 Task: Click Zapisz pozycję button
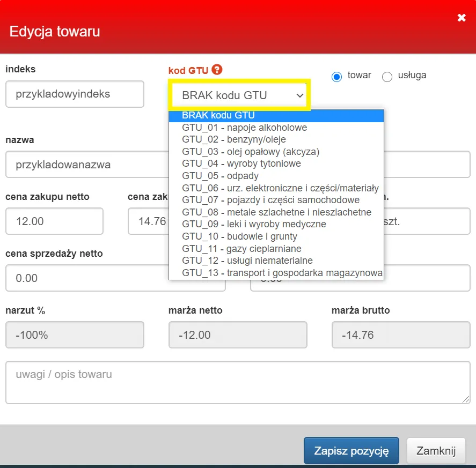[x=351, y=450]
